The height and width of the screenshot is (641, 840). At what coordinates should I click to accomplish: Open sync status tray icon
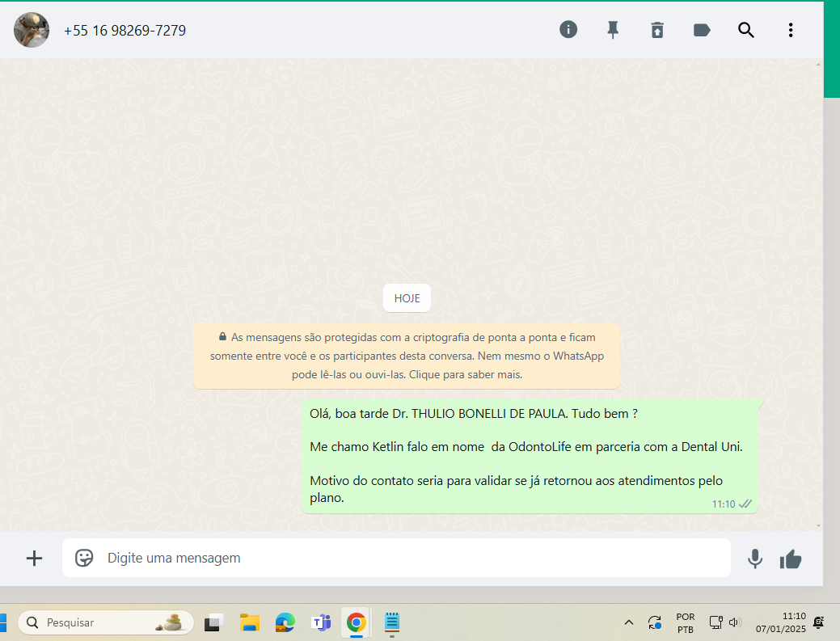(x=655, y=622)
